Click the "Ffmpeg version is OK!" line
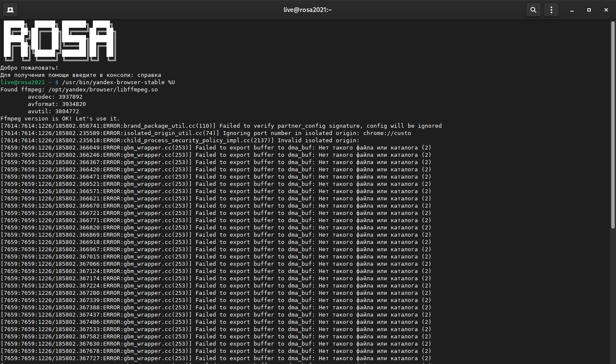Image resolution: width=616 pixels, height=364 pixels. click(x=60, y=119)
